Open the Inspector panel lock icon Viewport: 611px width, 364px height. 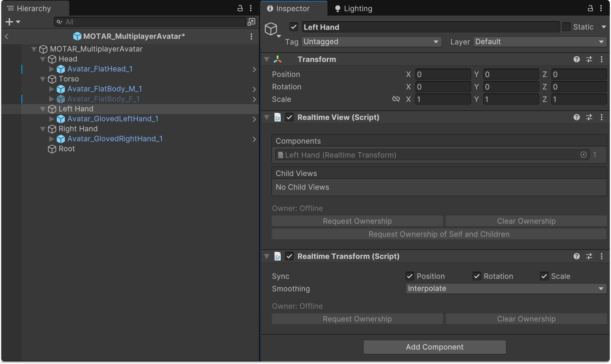pyautogui.click(x=590, y=8)
